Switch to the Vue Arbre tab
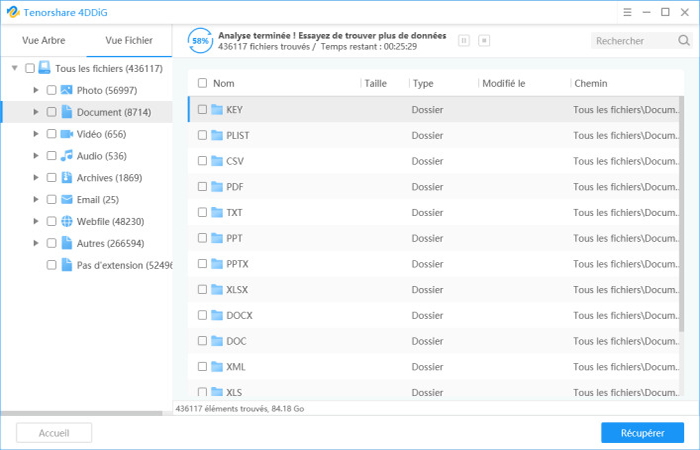700x450 pixels. pos(43,41)
